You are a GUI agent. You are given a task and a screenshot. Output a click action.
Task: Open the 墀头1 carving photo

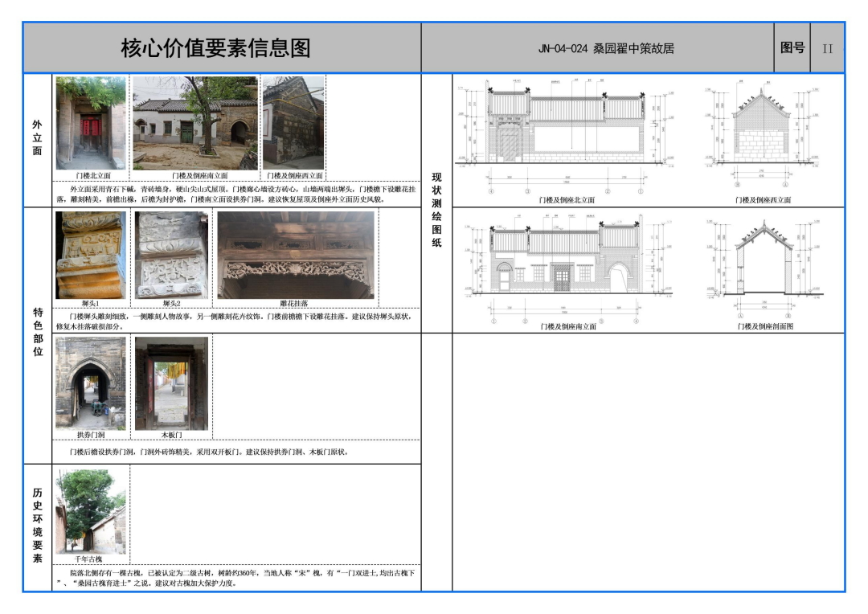(91, 256)
